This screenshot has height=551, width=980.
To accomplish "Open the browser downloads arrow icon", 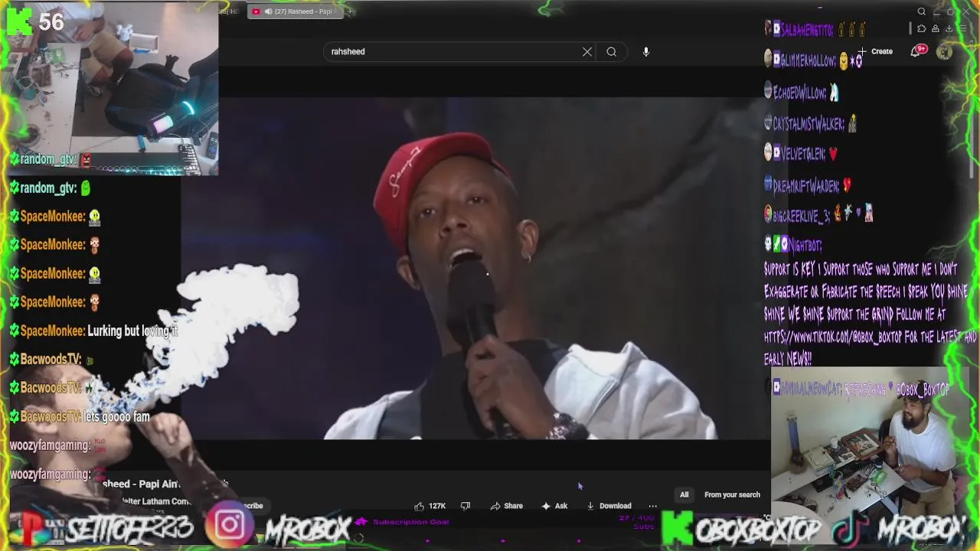I will coord(949,28).
